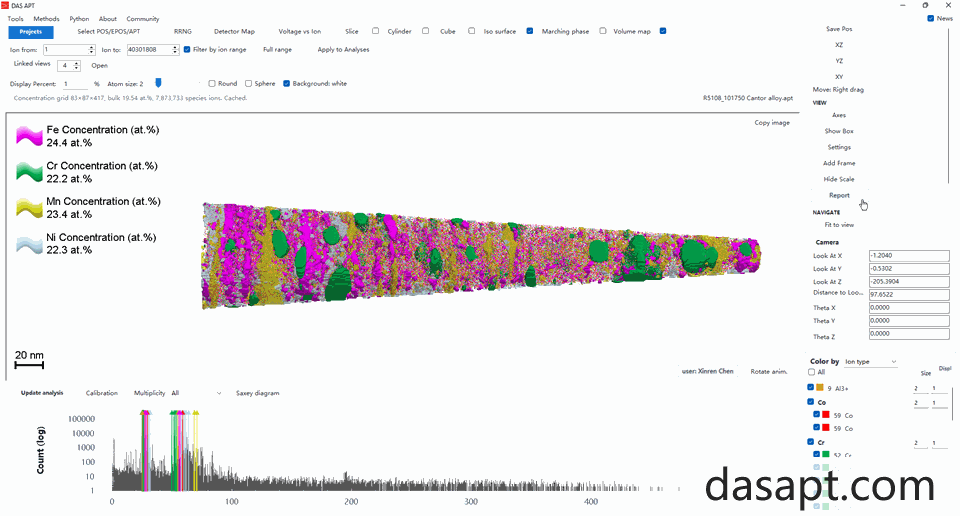
Task: Toggle the Slice checkbox
Action: [x=375, y=31]
